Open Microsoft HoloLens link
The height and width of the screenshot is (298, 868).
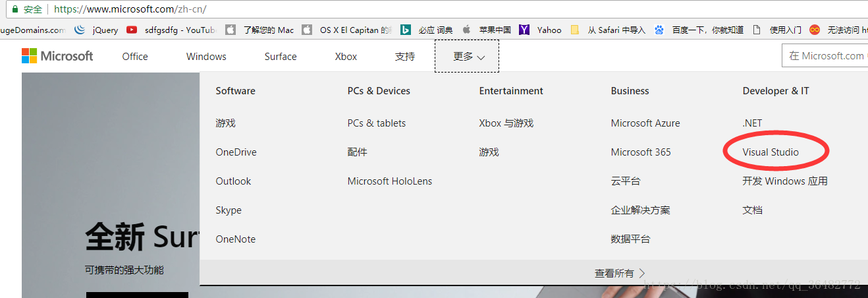390,181
